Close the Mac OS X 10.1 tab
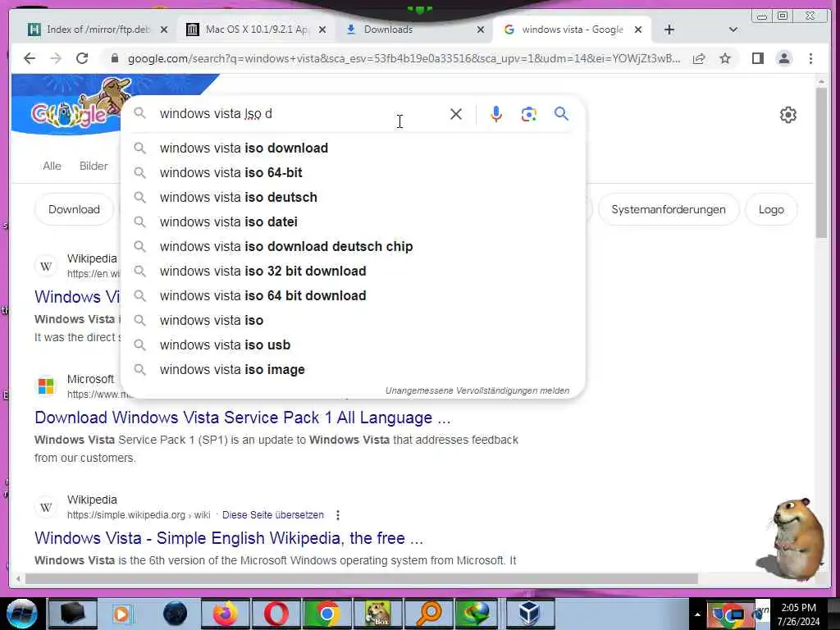Image resolution: width=840 pixels, height=630 pixels. point(322,30)
